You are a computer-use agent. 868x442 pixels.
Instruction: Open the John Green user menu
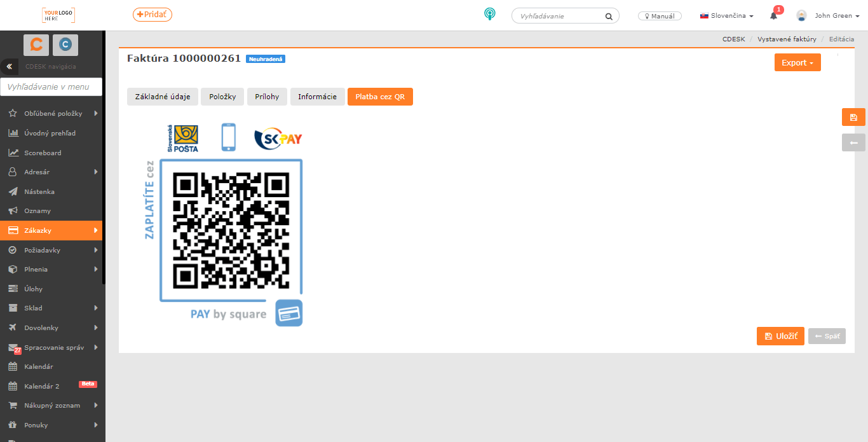(837, 16)
